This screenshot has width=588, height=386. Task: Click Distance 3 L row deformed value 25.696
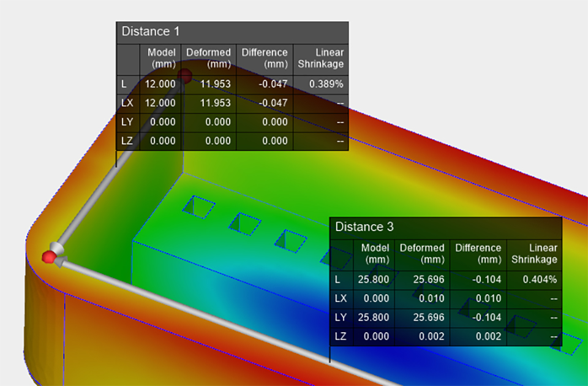429,279
